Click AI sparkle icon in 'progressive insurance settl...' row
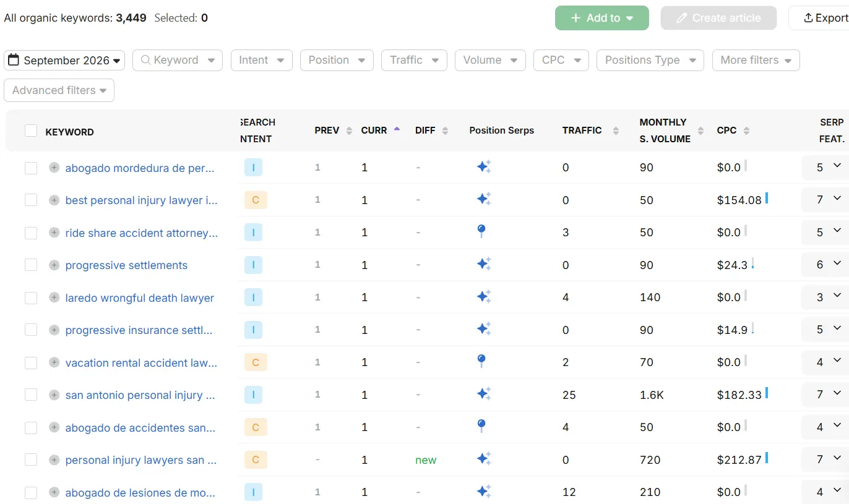Screen dimensions: 849x504 [484, 329]
